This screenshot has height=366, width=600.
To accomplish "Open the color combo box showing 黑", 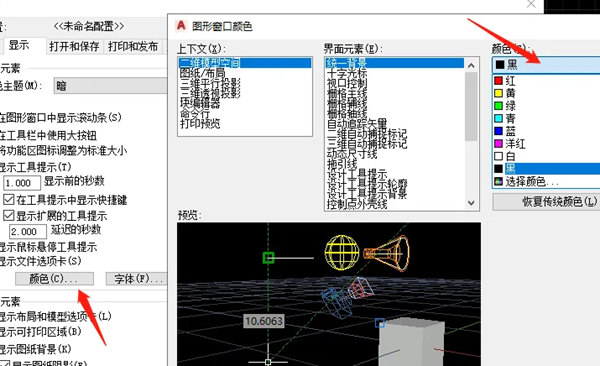I will tap(546, 65).
